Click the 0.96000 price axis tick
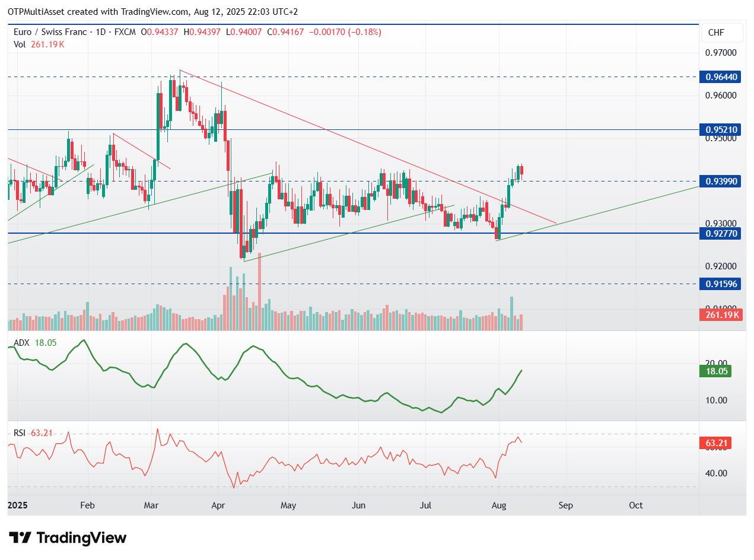The width and height of the screenshot is (754, 560). click(721, 96)
